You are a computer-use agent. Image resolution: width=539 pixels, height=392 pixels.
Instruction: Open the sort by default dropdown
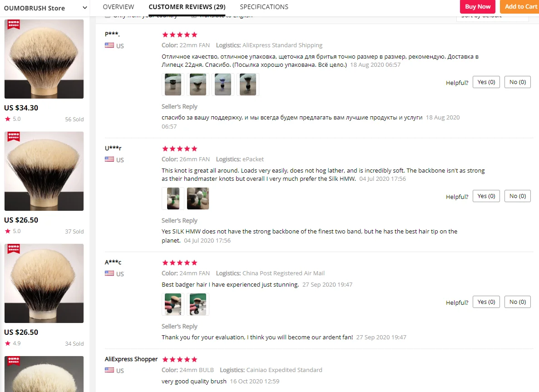[492, 17]
